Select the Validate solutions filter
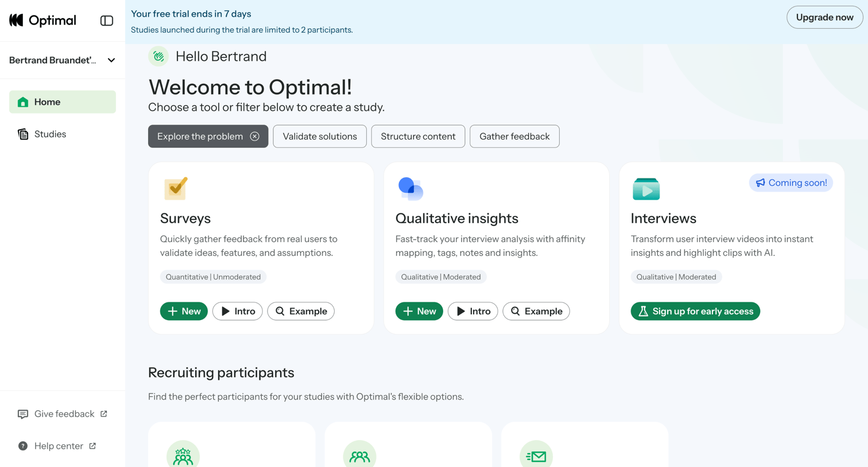Image resolution: width=868 pixels, height=467 pixels. [320, 137]
